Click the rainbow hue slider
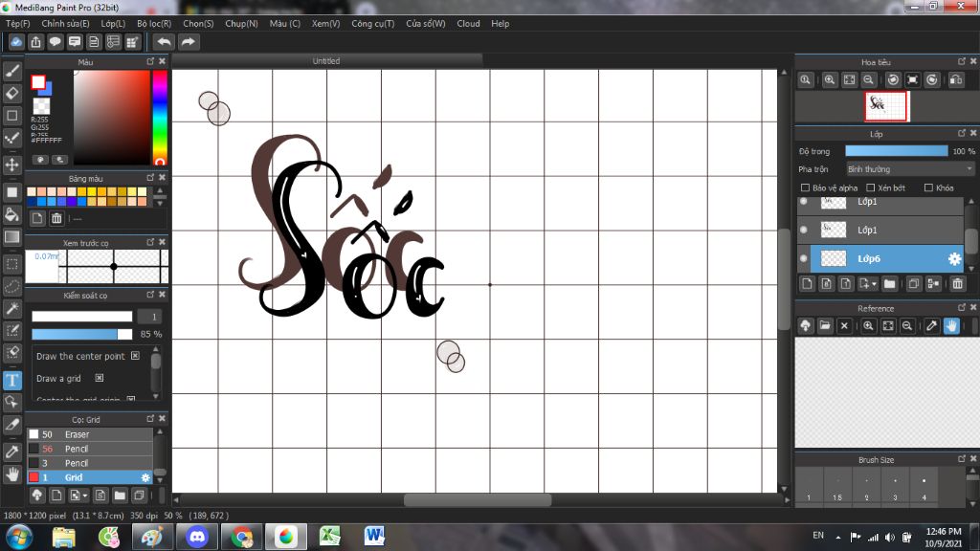The width and height of the screenshot is (980, 551). point(160,118)
